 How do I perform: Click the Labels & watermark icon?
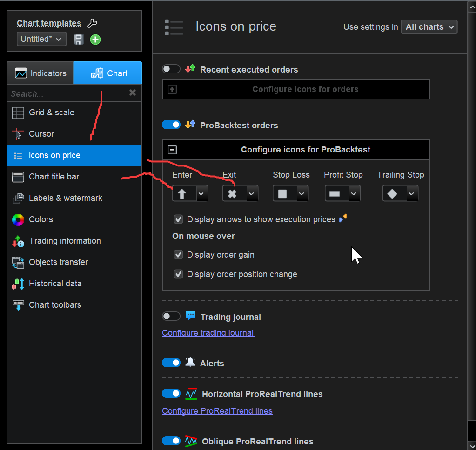[x=18, y=199]
